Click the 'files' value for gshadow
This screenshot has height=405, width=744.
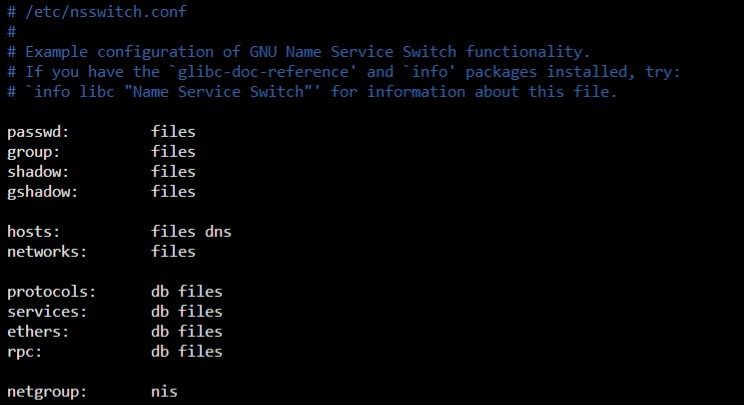[x=173, y=192]
